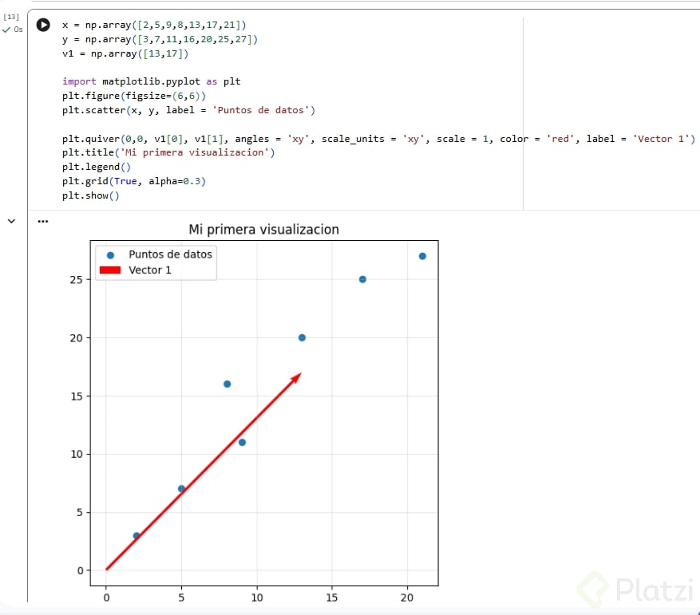This screenshot has width=700, height=615.
Task: Click 'Puntos de datos' legend entry
Action: [170, 254]
